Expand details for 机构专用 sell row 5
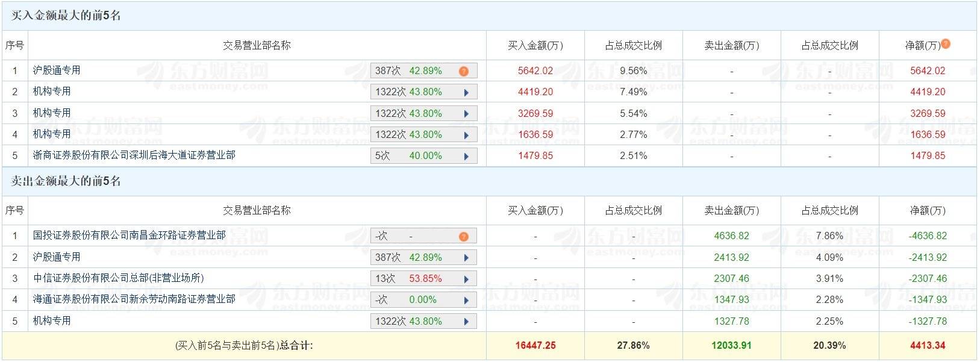The image size is (980, 362). pos(466,321)
